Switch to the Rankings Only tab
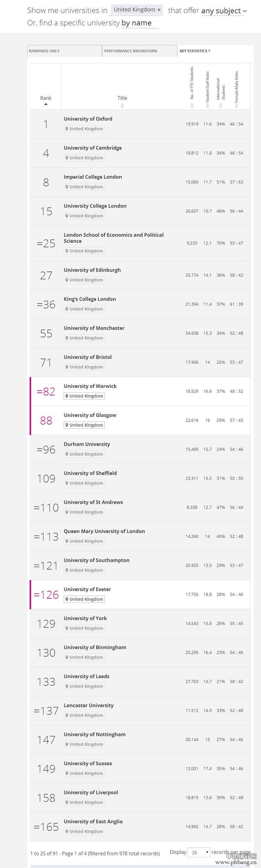The image size is (261, 868). pos(64,51)
